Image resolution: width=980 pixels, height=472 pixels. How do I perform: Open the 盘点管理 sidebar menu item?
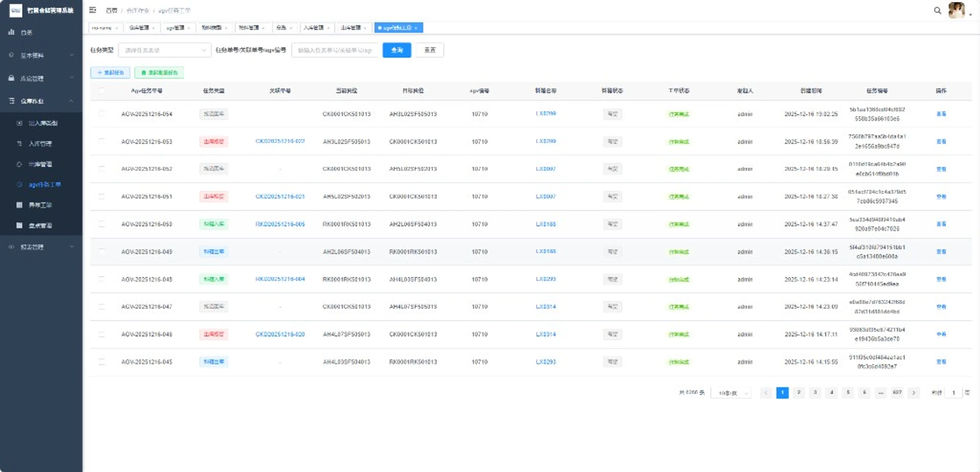(41, 225)
